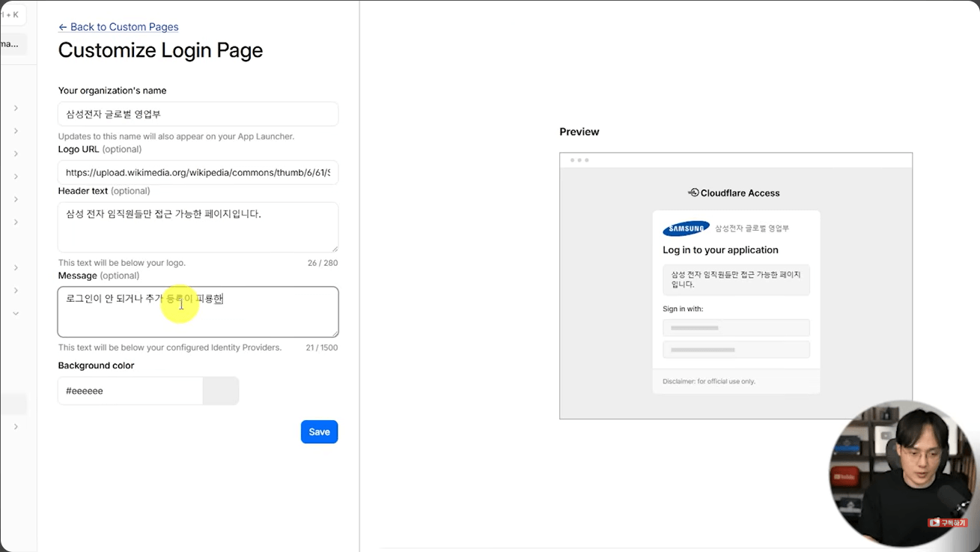This screenshot has height=552, width=980.
Task: Open the '+ K' quick search box
Action: tap(13, 14)
